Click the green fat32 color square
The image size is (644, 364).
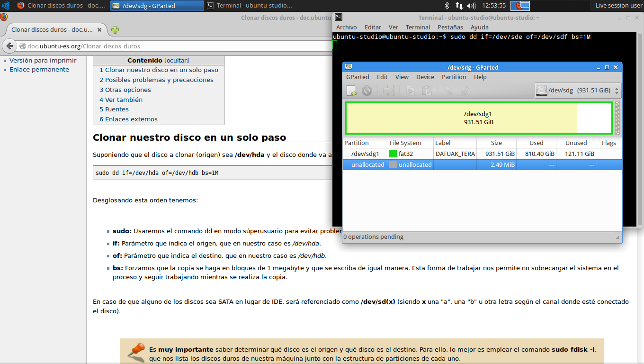click(393, 154)
